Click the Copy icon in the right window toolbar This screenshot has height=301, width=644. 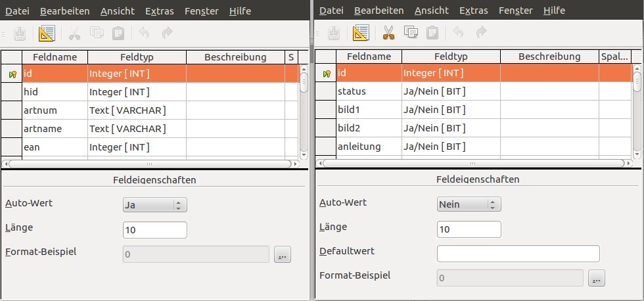411,32
